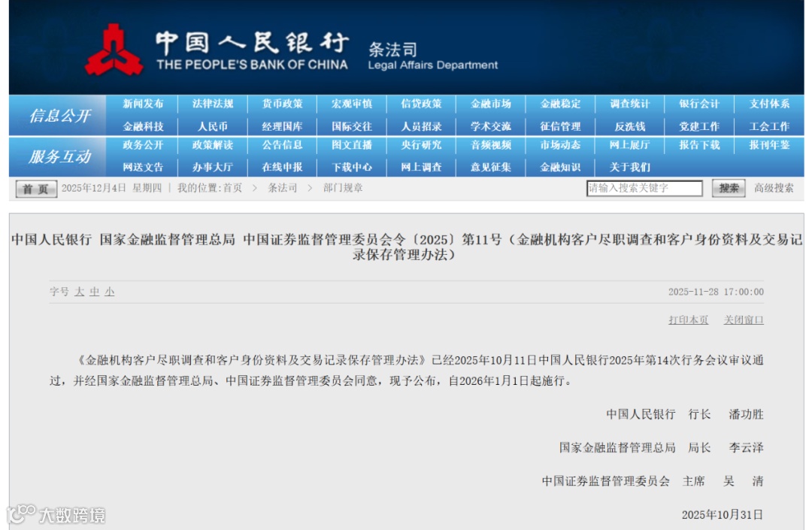Select 人民币 navigation item
This screenshot has width=812, height=530.
(x=213, y=126)
